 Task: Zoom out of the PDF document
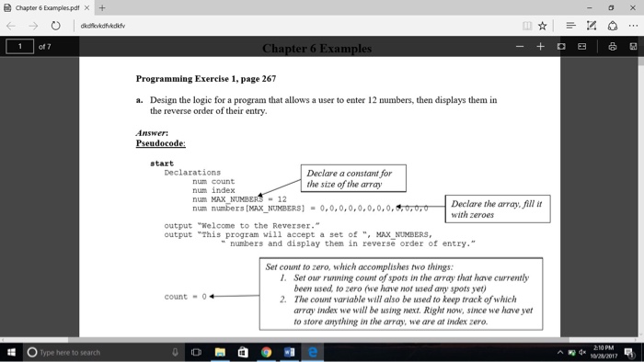tap(520, 46)
